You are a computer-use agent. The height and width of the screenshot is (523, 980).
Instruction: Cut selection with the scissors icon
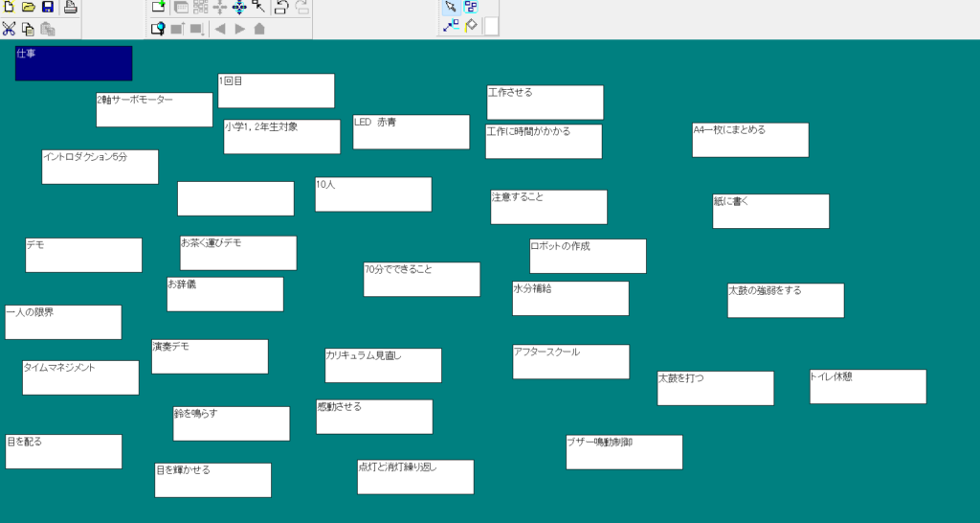pos(9,28)
